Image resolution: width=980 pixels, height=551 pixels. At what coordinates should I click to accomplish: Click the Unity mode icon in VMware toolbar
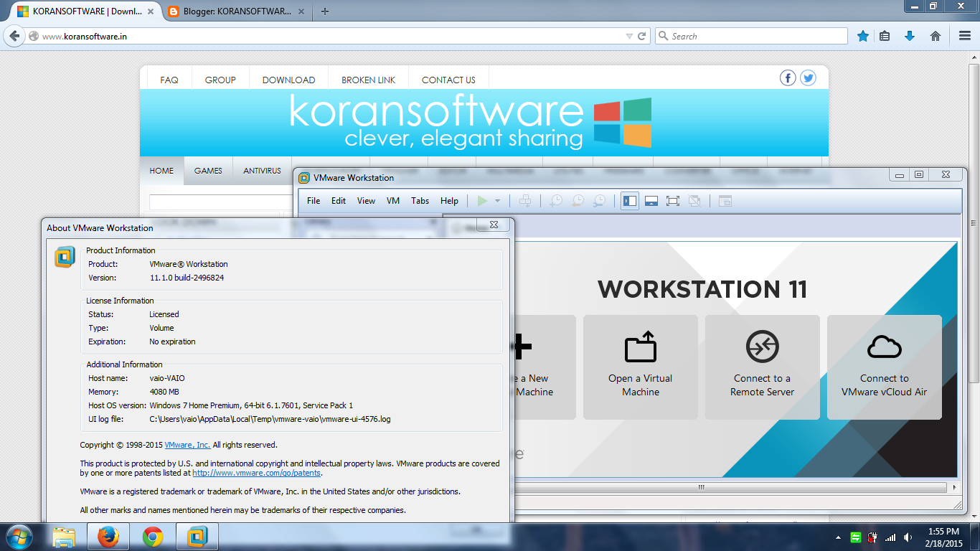point(694,201)
